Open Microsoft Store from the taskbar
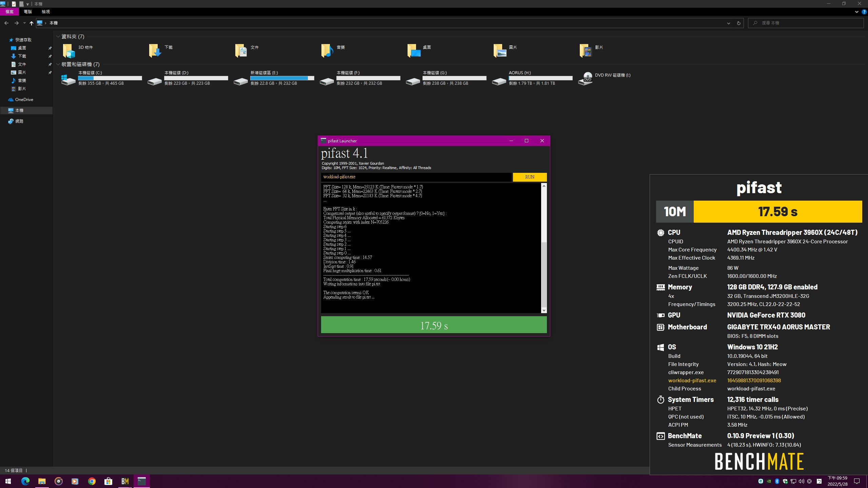This screenshot has width=868, height=488. point(108,481)
